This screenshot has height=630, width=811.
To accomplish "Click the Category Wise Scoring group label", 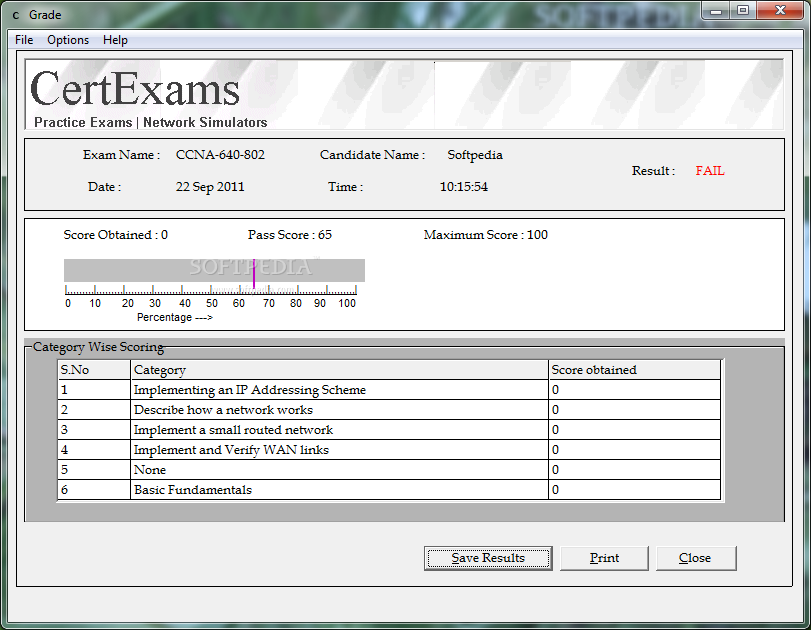I will 98,347.
